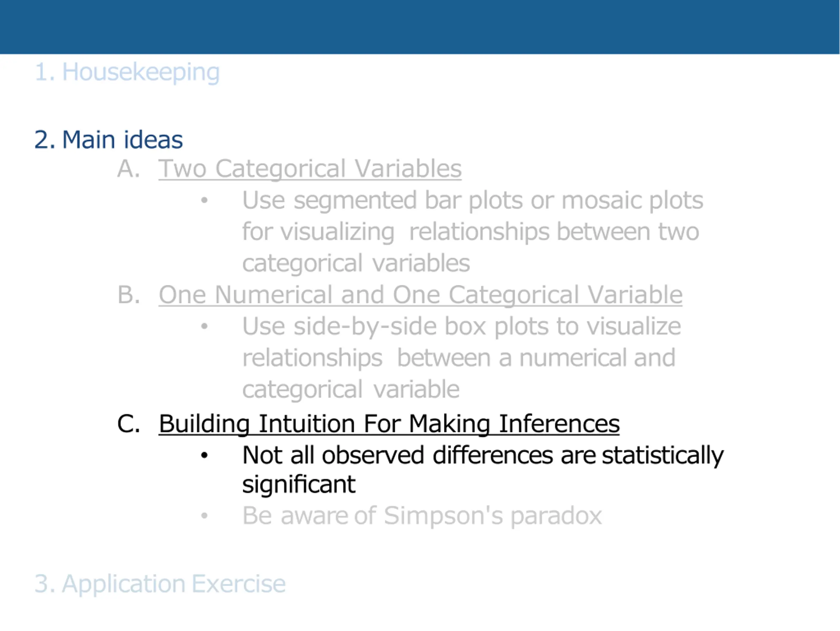Select 'Not all observed differences' bullet text
The height and width of the screenshot is (631, 840).
[483, 469]
